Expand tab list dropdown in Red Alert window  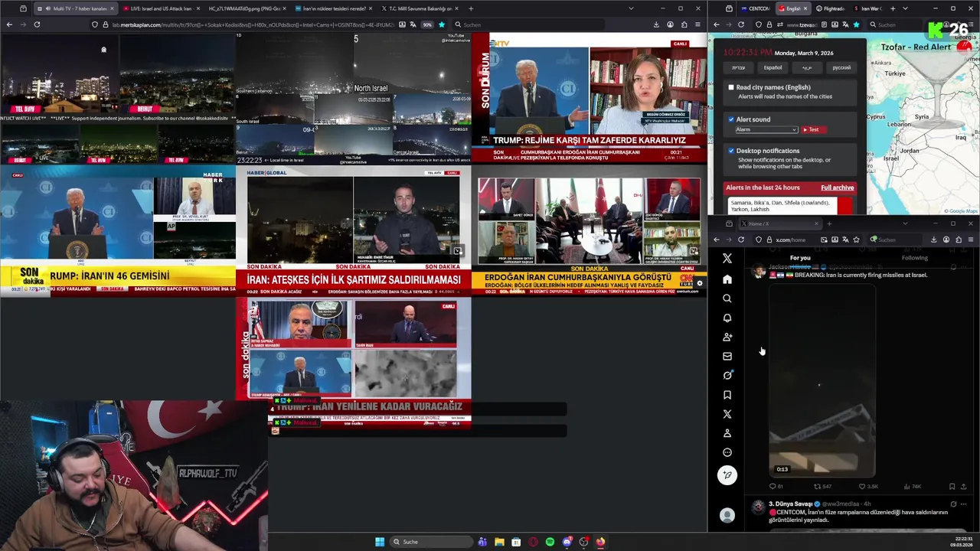(905, 8)
